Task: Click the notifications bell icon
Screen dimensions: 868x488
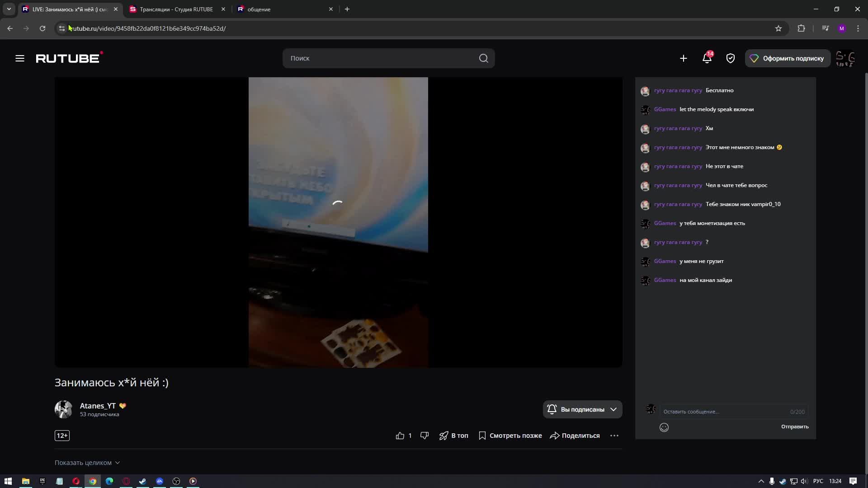Action: click(707, 58)
